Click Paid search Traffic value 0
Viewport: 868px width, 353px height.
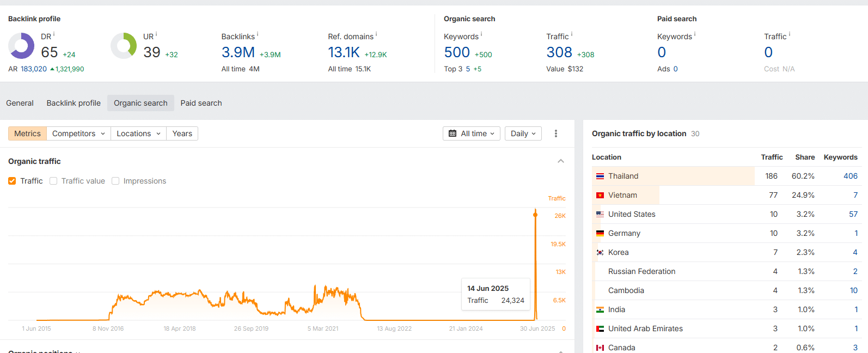pos(768,52)
